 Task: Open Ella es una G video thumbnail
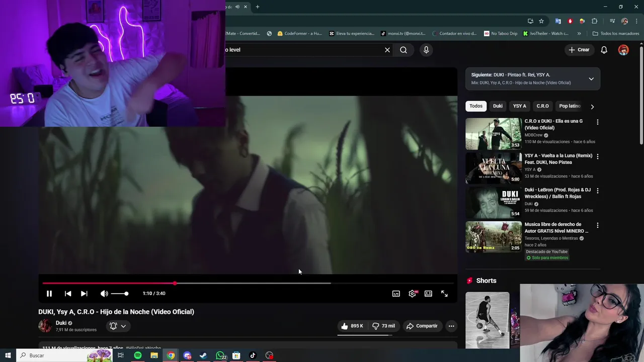(x=494, y=134)
